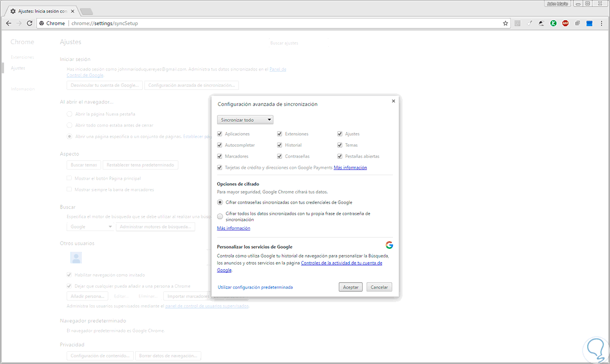Click Desvincular tu cuenta de Google button
The width and height of the screenshot is (610, 364).
(105, 85)
